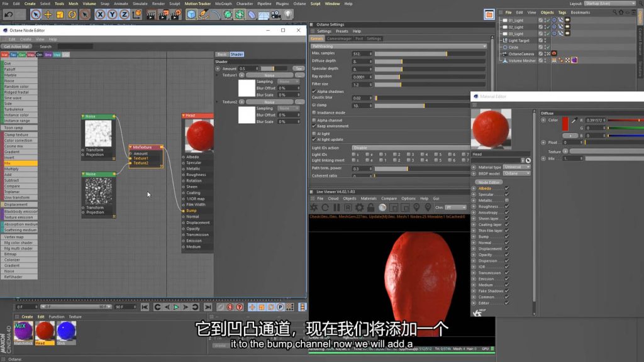Image resolution: width=644 pixels, height=362 pixels.
Task: Click record active objects button
Action: 230,307
